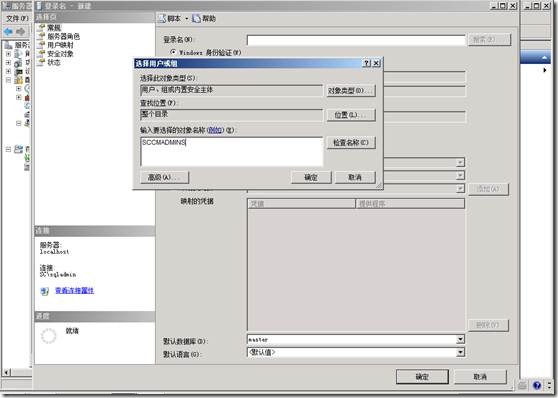
Task: Open the 默认数据库 master dropdown
Action: [460, 339]
